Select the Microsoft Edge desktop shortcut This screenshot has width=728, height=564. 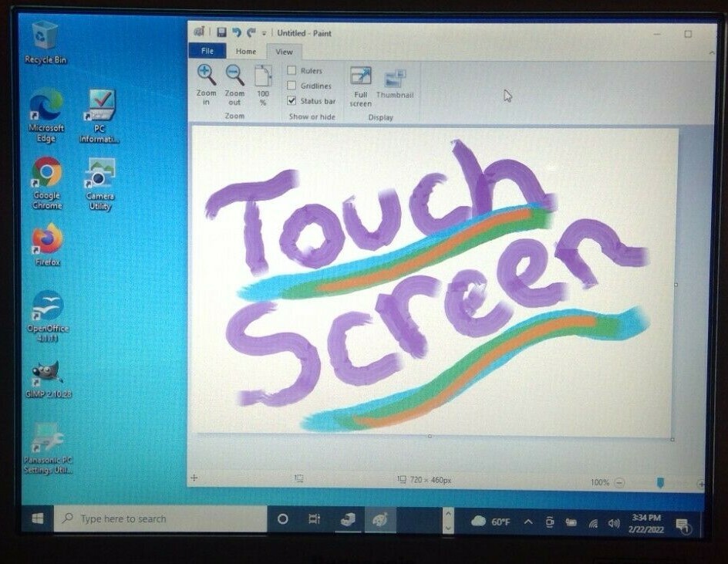pyautogui.click(x=46, y=115)
